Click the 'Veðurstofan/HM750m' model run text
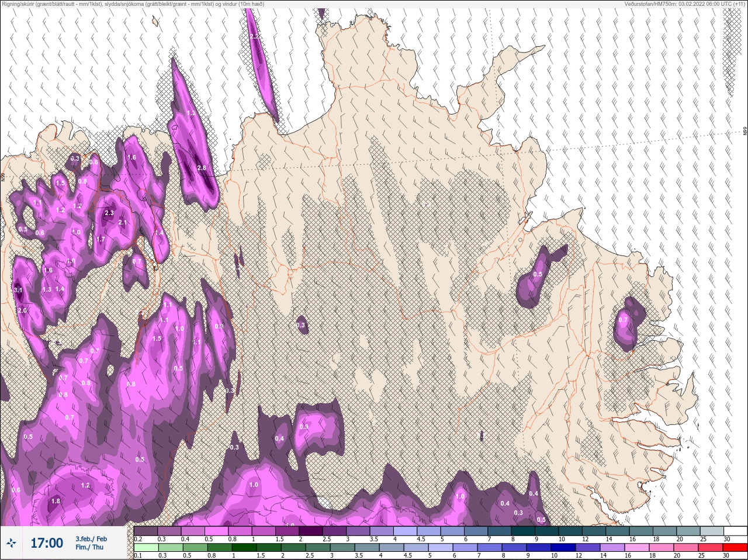 click(685, 4)
